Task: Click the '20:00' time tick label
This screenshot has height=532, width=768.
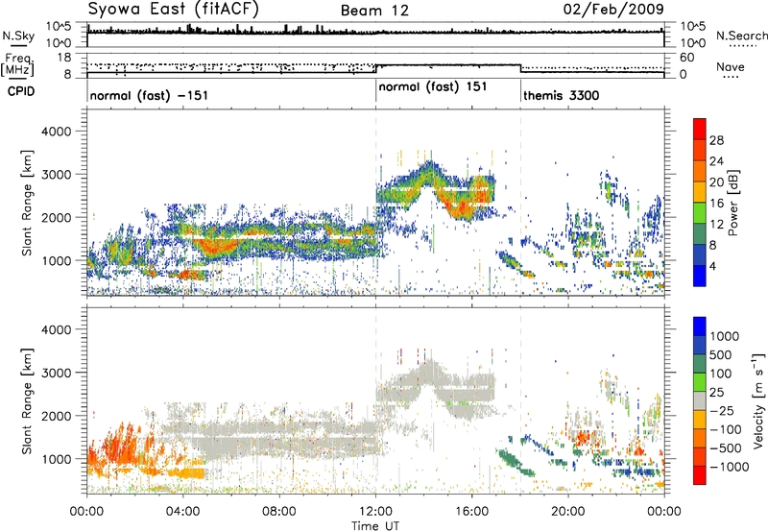Action: coord(568,512)
